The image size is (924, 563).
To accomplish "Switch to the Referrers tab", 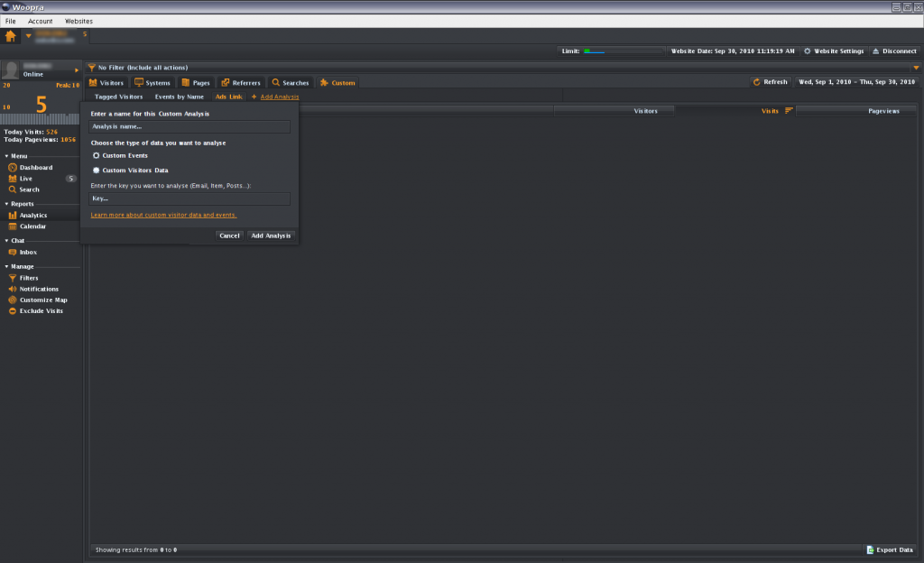I will click(240, 82).
